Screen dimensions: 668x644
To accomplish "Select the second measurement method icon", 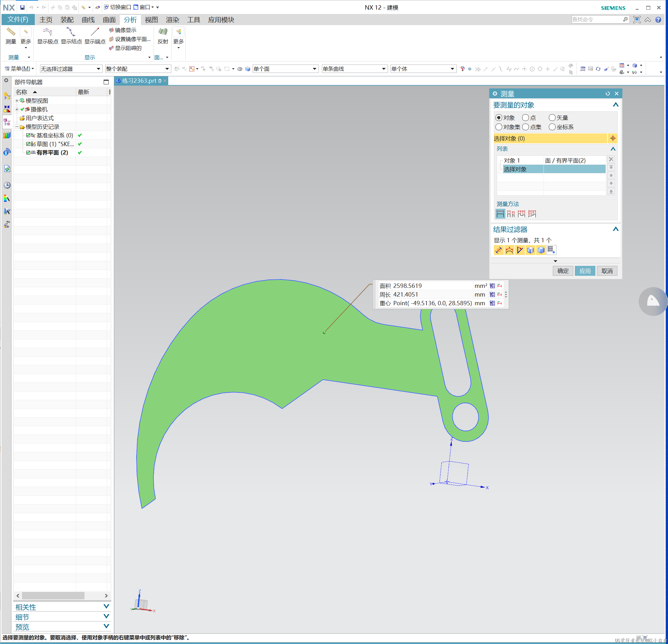I will coord(511,214).
